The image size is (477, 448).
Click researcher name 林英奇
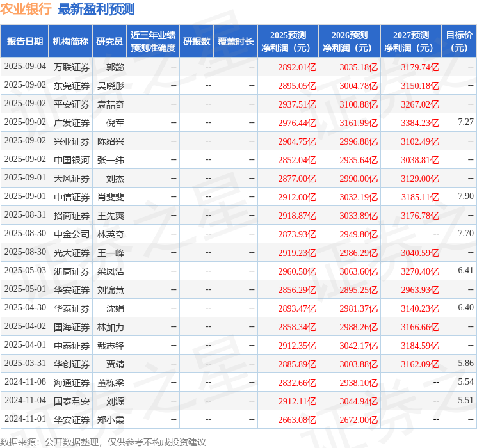[x=111, y=234]
